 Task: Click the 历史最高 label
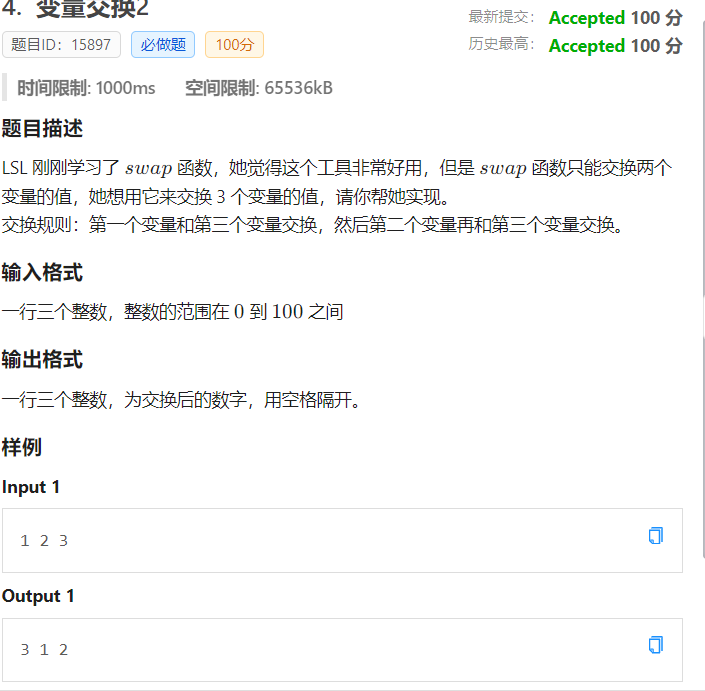tap(501, 44)
